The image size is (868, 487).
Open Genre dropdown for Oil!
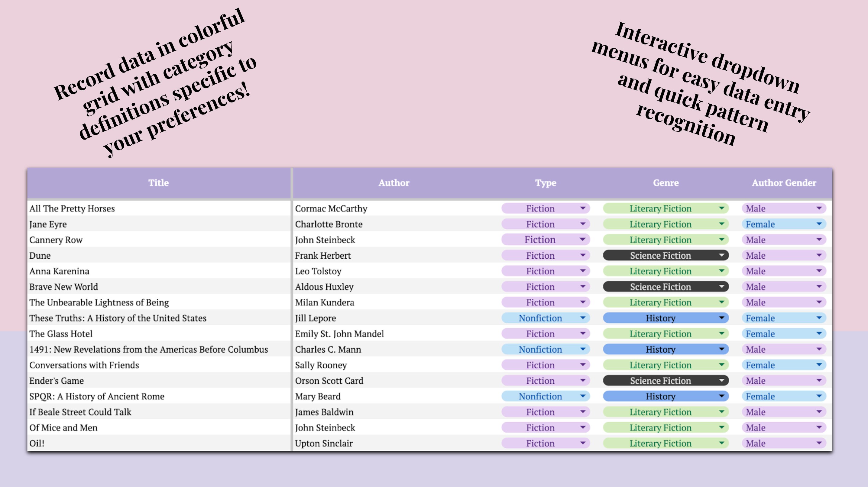tap(666, 443)
